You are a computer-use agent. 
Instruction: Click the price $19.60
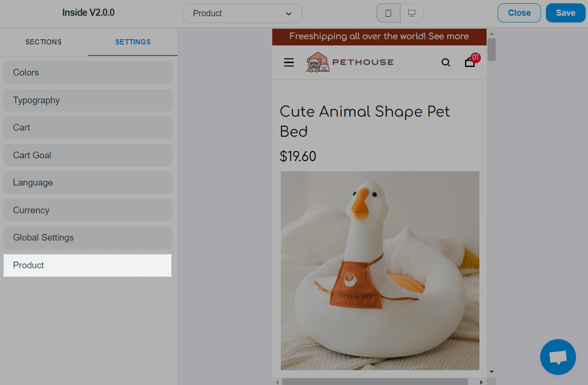298,156
